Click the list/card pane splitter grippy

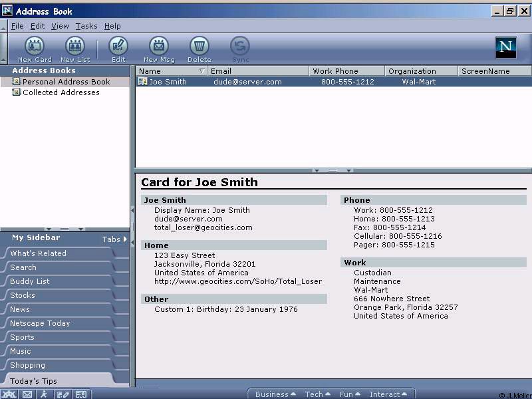332,170
